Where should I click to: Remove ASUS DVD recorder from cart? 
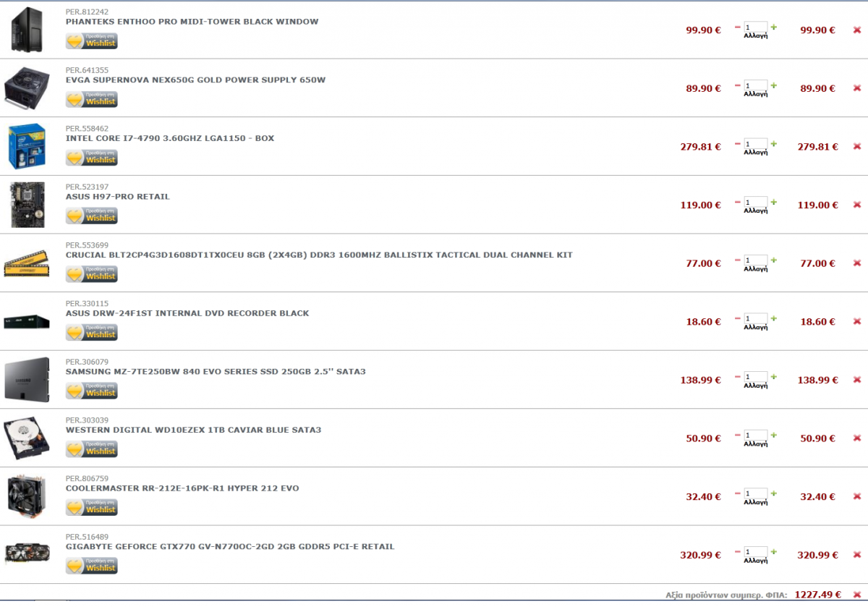(x=857, y=322)
